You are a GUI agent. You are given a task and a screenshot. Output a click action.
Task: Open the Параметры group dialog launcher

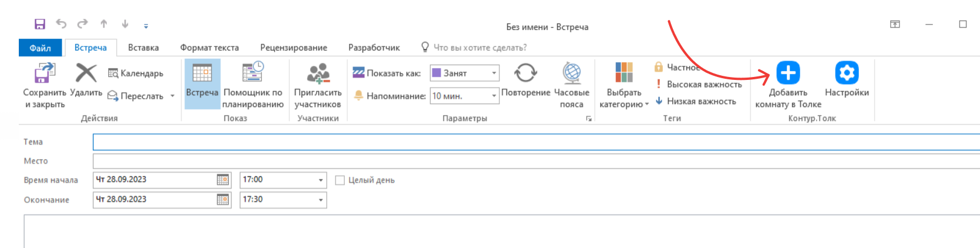pos(589,119)
